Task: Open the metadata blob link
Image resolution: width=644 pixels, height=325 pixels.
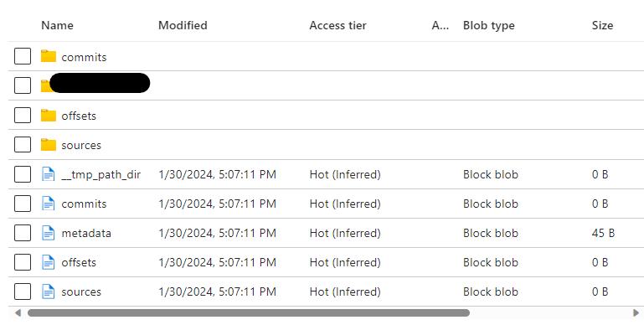Action: (86, 233)
